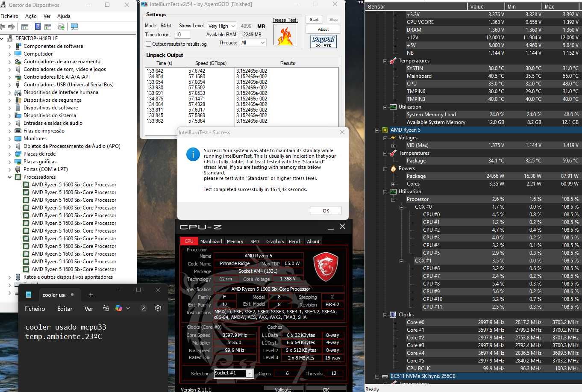Image resolution: width=582 pixels, height=392 pixels.
Task: Open the Threads dropdown set to All
Action: (253, 43)
